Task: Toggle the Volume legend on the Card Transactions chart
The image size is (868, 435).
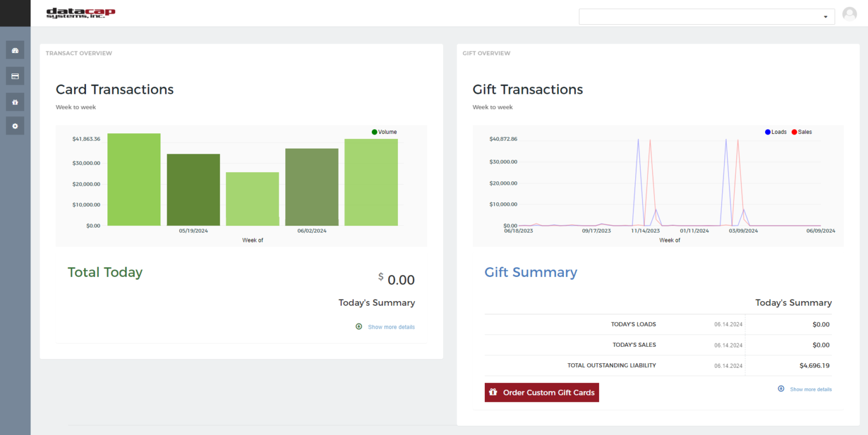Action: [384, 132]
